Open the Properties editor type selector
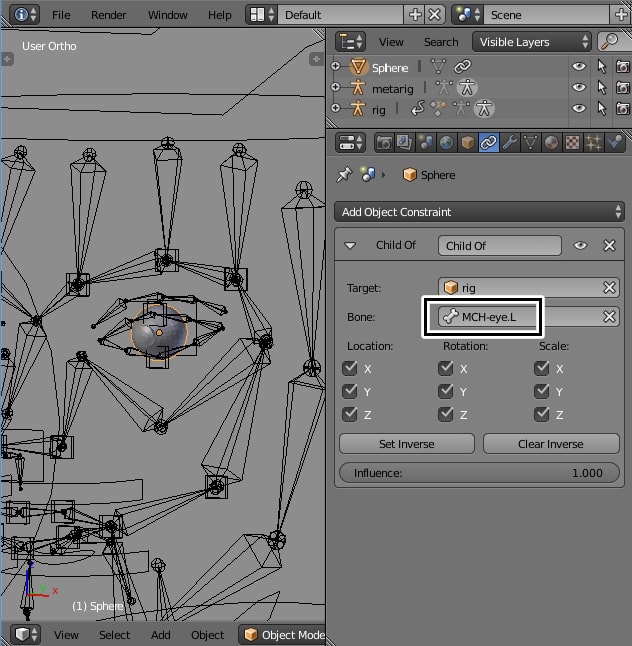Viewport: 632px width, 646px height. [x=350, y=143]
